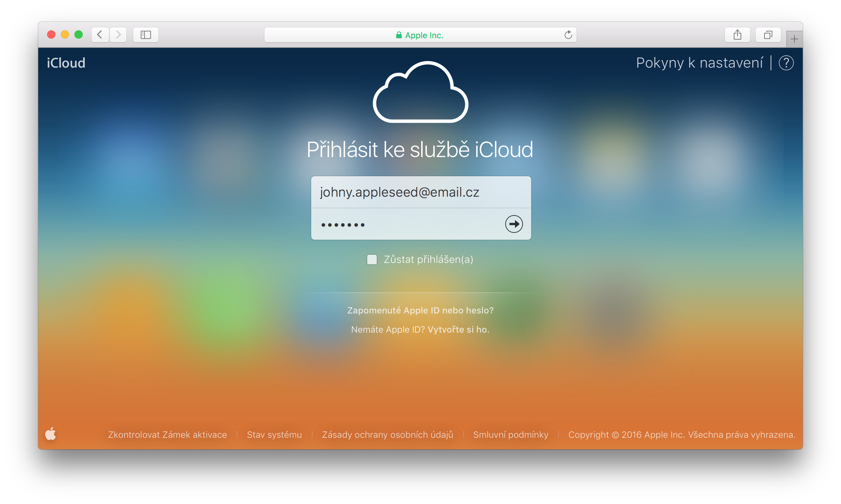This screenshot has height=504, width=841.
Task: Close the Safari window with red button
Action: [x=51, y=35]
